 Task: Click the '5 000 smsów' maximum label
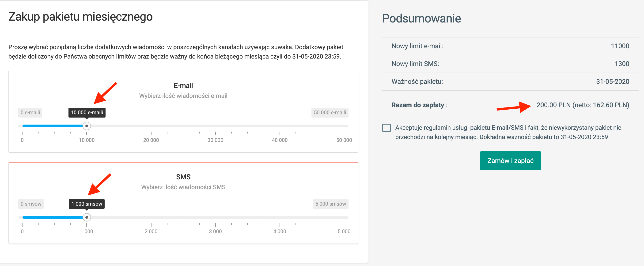[330, 204]
